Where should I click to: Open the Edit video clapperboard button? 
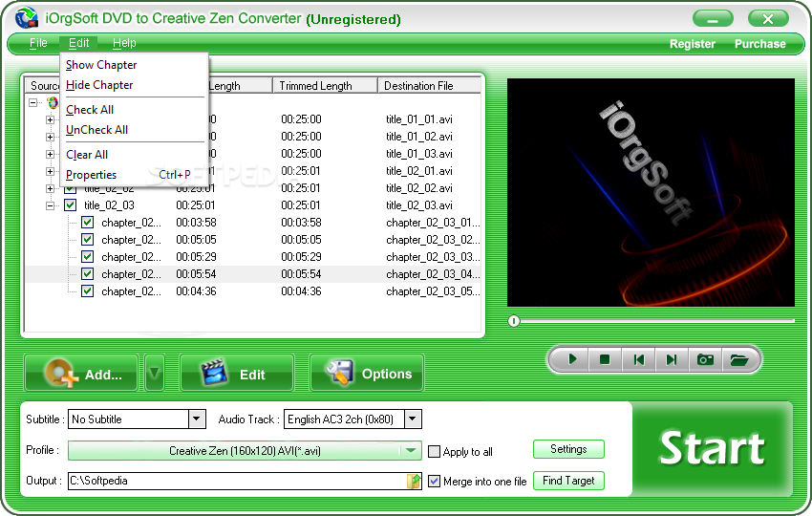click(x=237, y=373)
